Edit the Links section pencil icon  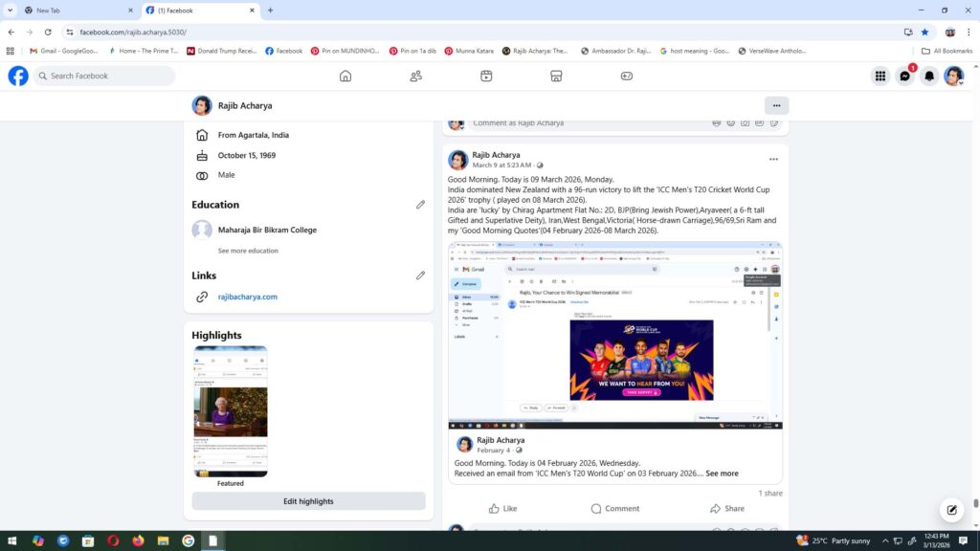point(420,275)
